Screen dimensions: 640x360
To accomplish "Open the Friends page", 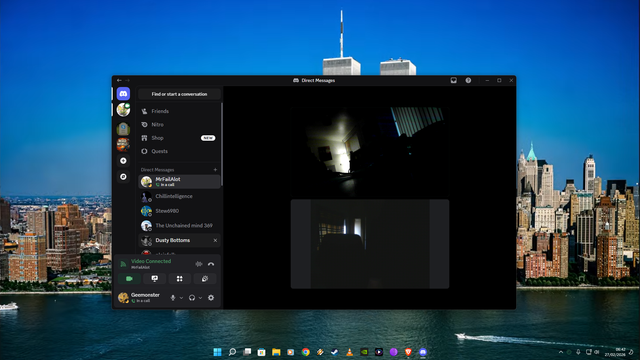I will click(x=179, y=111).
